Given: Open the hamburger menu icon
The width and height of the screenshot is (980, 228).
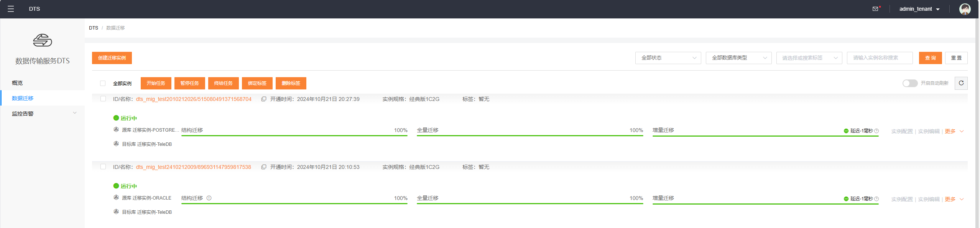Looking at the screenshot, I should [x=11, y=9].
